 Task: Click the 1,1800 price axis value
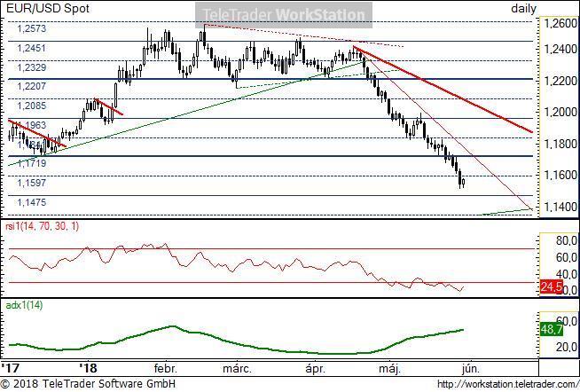pos(560,144)
